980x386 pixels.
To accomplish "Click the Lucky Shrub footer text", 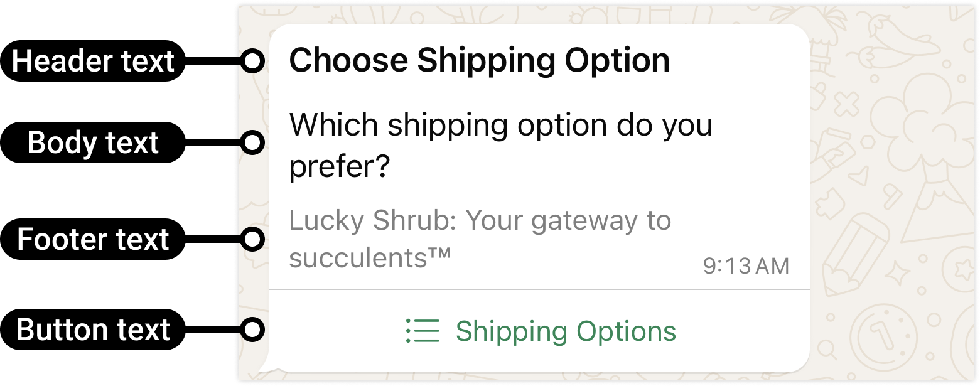I will pos(480,239).
